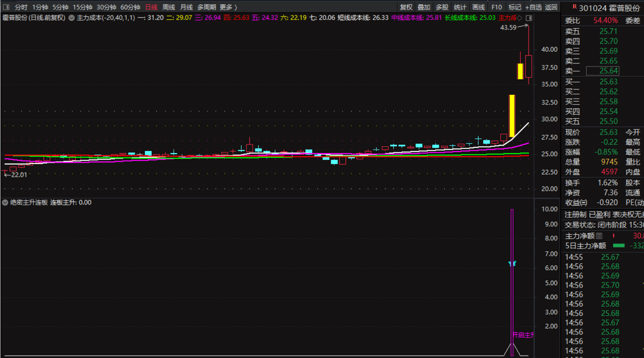644x358 pixels.
Task: Switch to the 周线 weekly chart tab
Action: 168,7
